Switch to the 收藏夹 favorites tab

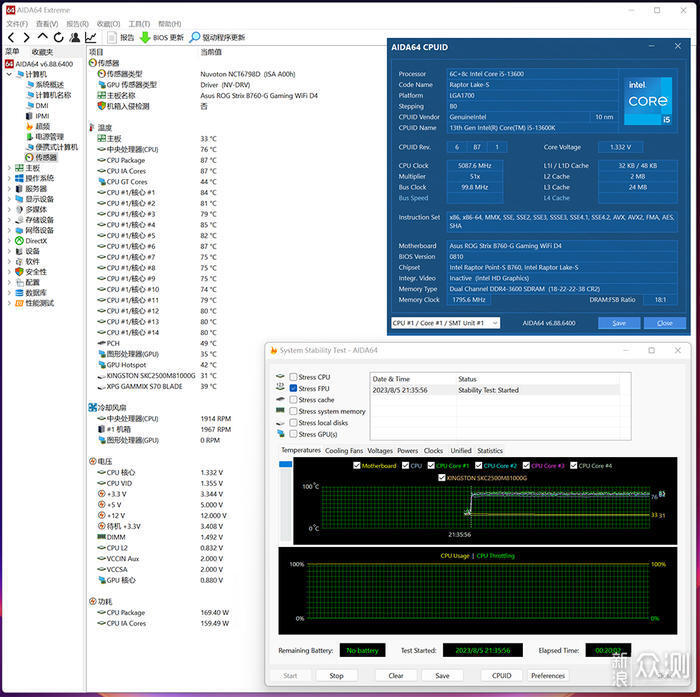pyautogui.click(x=42, y=52)
